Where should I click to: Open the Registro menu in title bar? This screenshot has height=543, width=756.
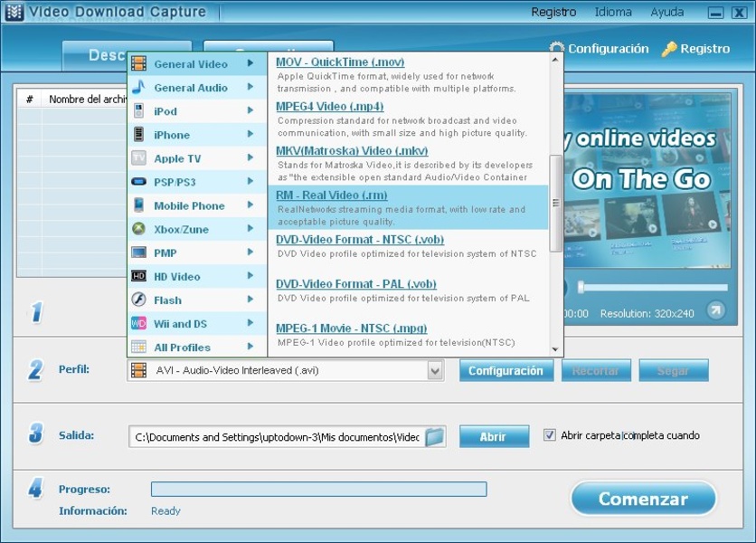553,12
